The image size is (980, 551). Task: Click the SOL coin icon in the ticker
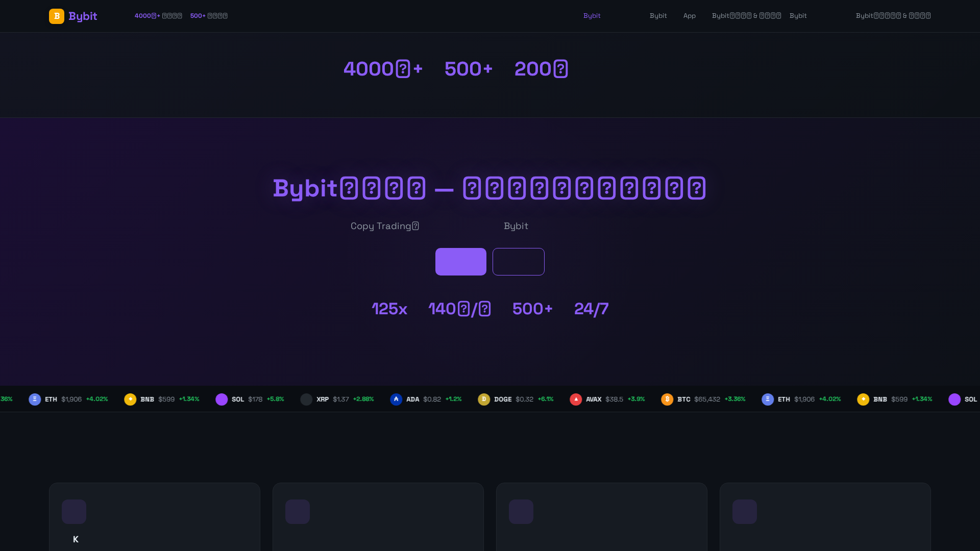coord(222,399)
